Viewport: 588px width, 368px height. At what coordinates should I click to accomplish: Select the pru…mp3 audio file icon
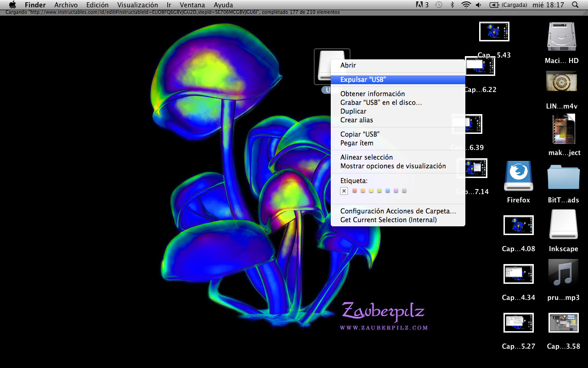[x=563, y=273]
